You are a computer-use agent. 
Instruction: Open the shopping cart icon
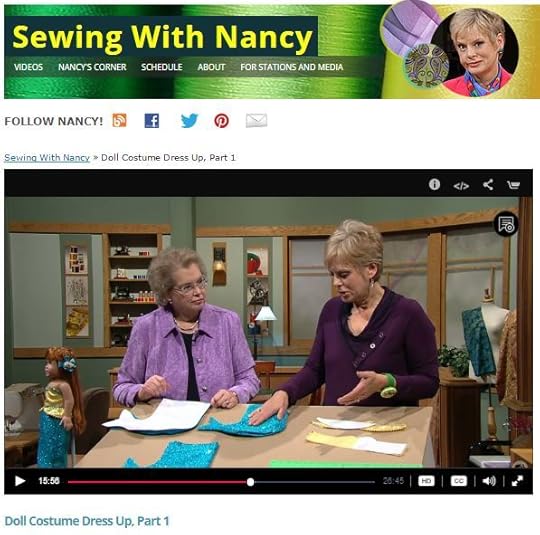(x=513, y=185)
